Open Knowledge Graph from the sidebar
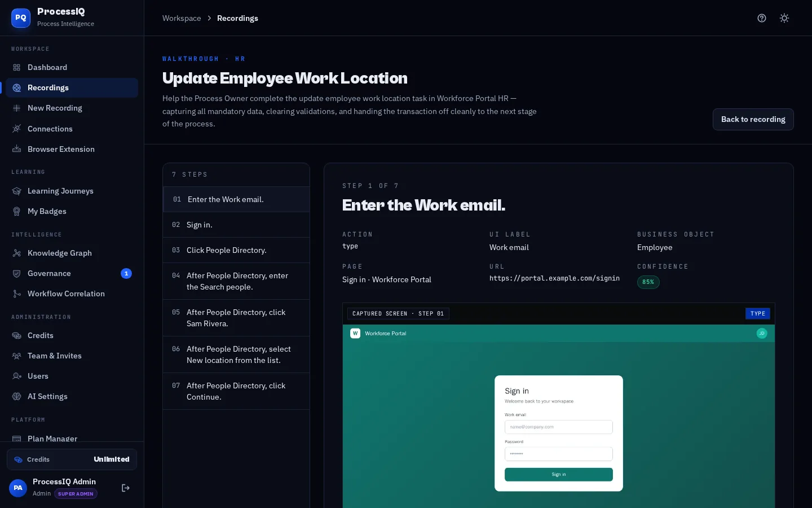 coord(72,253)
